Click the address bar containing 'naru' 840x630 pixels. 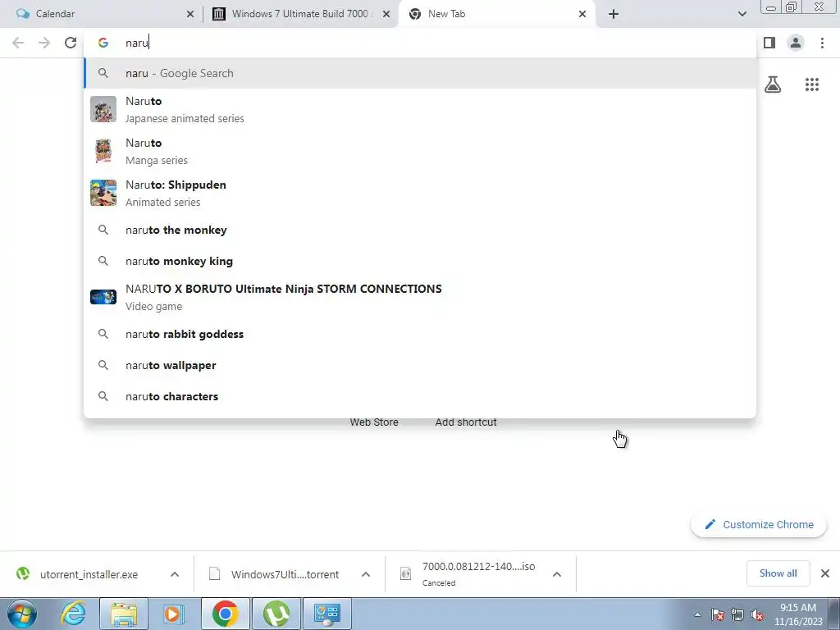[x=419, y=43]
